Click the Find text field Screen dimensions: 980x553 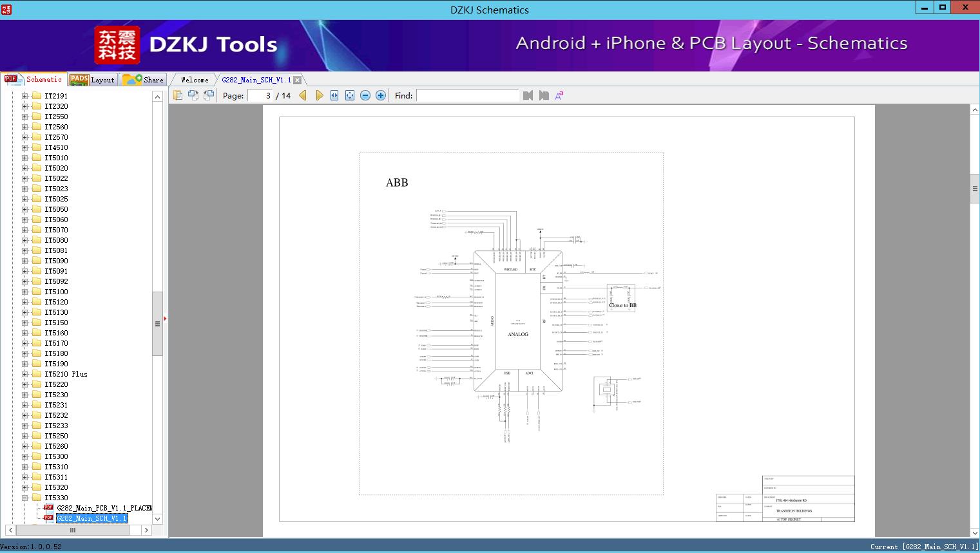[467, 95]
